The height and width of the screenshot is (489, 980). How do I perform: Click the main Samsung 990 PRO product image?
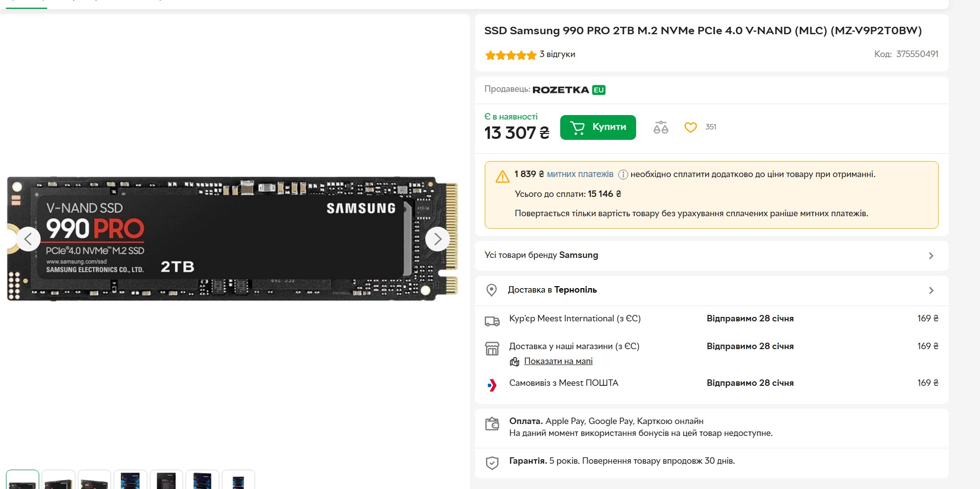[x=232, y=239]
